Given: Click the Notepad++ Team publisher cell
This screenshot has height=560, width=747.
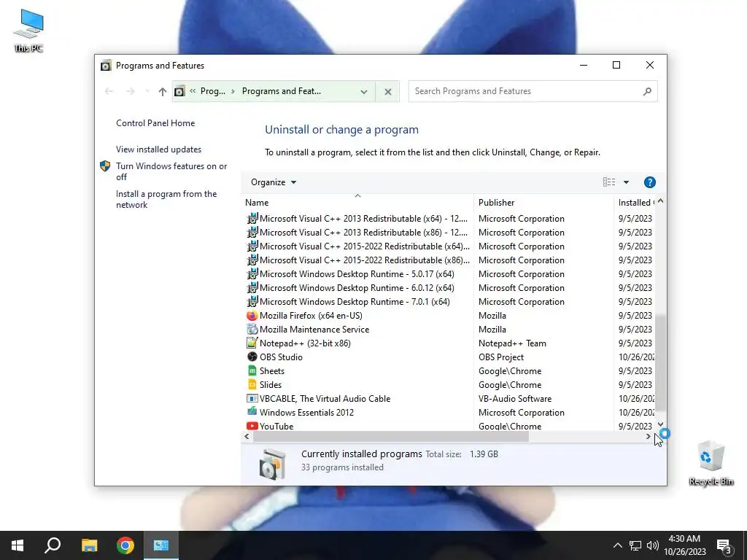Looking at the screenshot, I should pos(512,343).
